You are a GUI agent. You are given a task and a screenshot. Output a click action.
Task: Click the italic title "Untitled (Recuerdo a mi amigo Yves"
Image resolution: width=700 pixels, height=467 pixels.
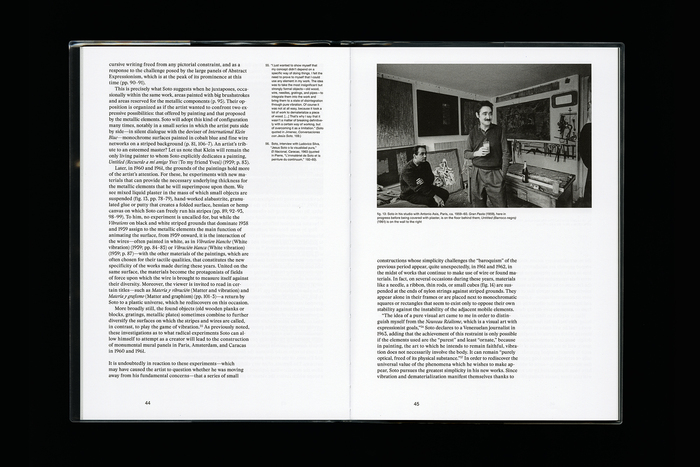pos(143,162)
